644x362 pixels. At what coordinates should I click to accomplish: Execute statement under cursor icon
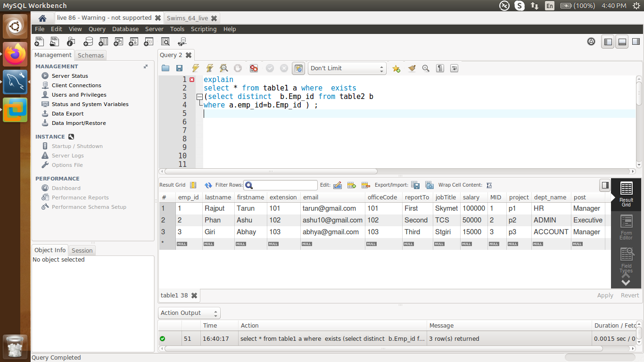point(210,68)
